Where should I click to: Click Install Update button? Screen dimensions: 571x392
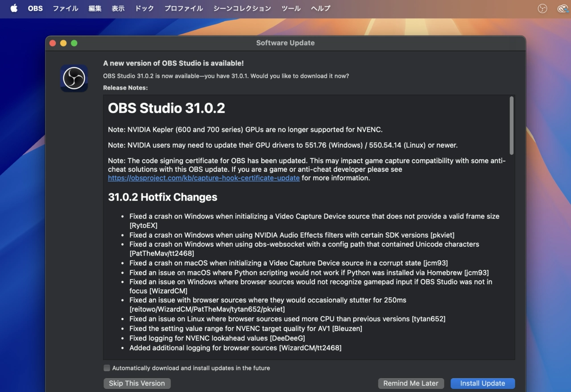coord(483,384)
